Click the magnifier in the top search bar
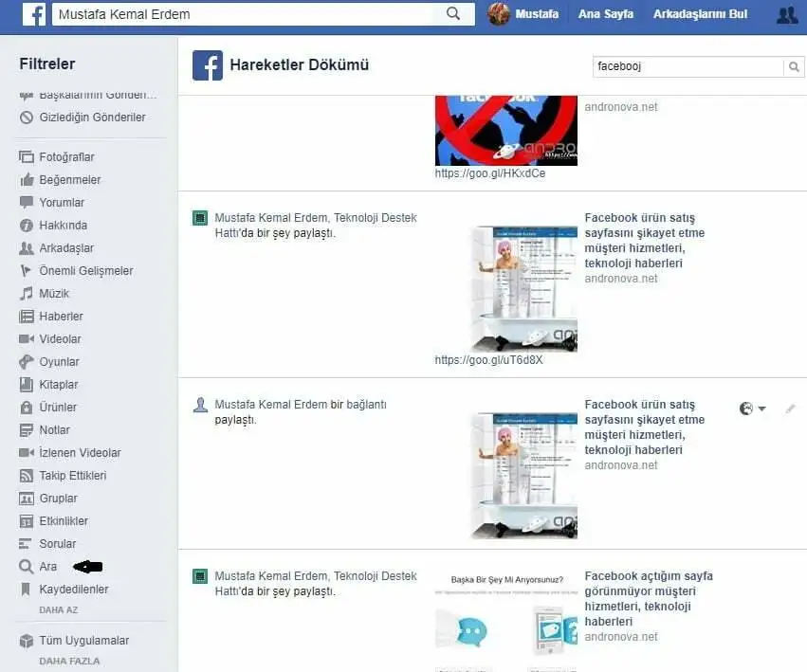 pos(453,13)
